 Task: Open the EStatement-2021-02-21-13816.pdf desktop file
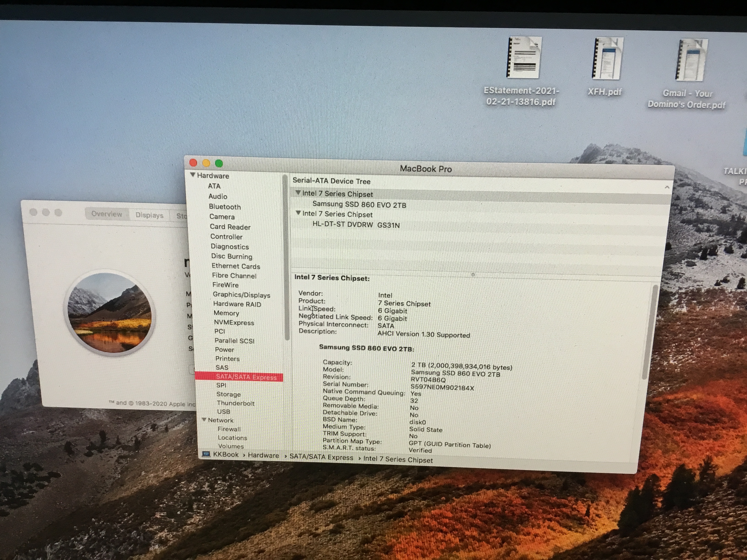tap(524, 58)
